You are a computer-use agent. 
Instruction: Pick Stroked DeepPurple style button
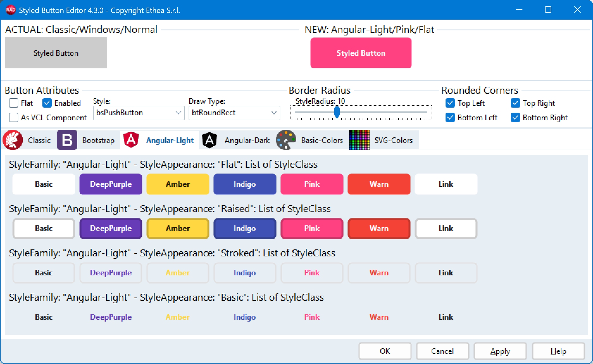[111, 273]
